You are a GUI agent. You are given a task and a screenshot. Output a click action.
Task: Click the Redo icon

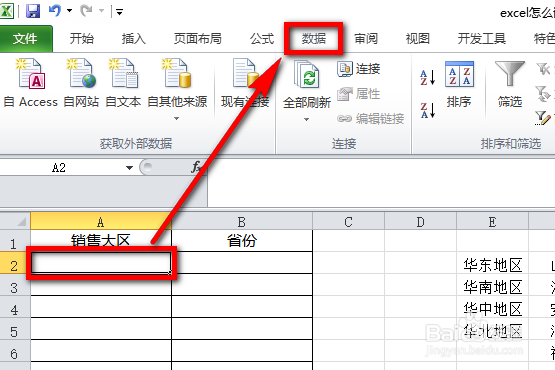86,11
